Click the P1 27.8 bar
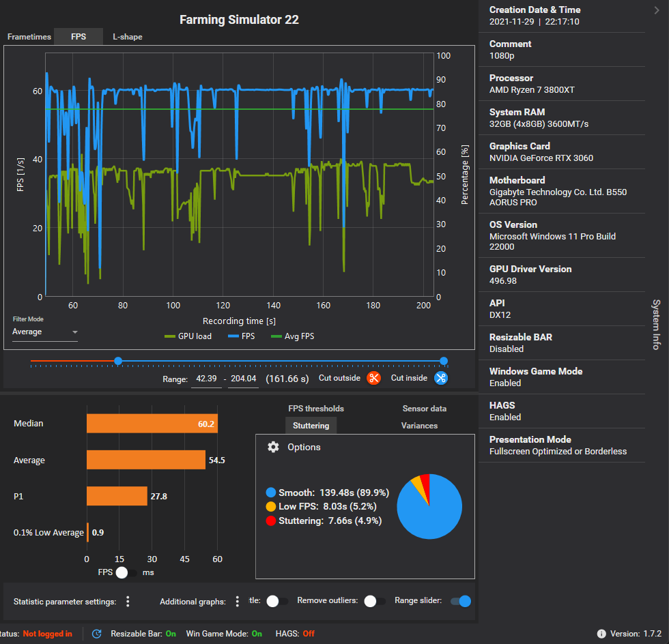669x644 pixels. pos(117,496)
